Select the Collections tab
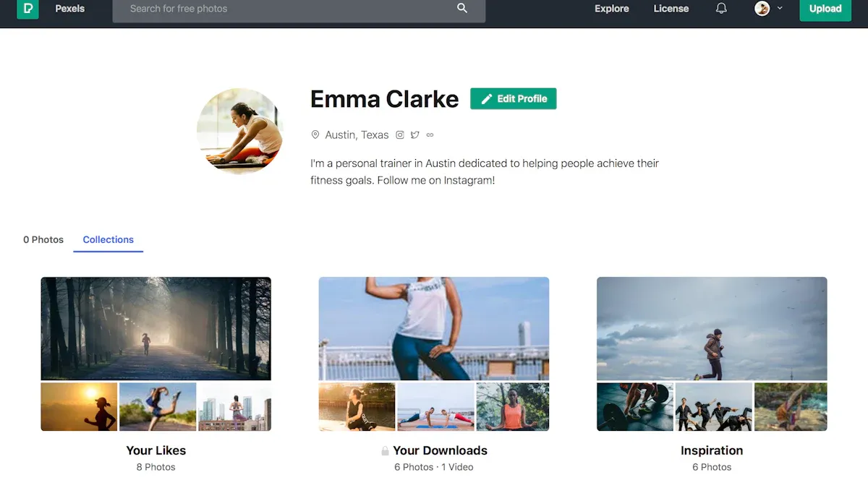868x488 pixels. click(x=109, y=239)
